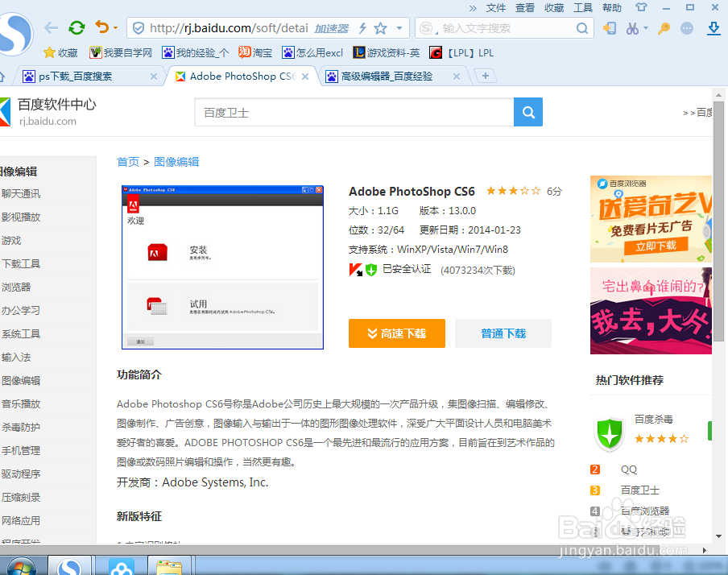Open the Sogou browser taskbar icon
Viewport: 728px width, 575px height.
[x=69, y=565]
